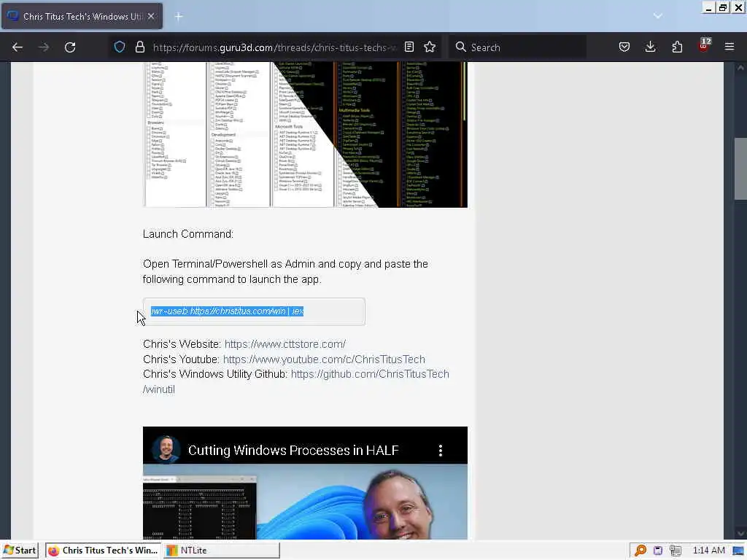
Task: Click the network computers tray icon
Action: [675, 551]
